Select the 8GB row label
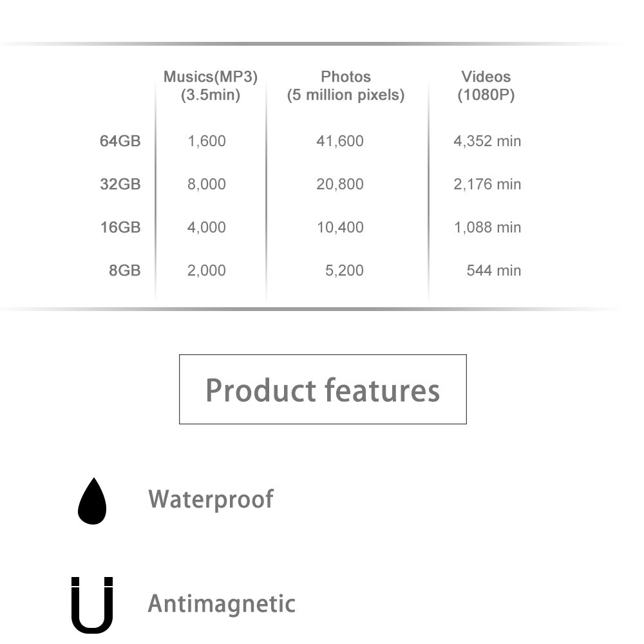 pos(125,270)
